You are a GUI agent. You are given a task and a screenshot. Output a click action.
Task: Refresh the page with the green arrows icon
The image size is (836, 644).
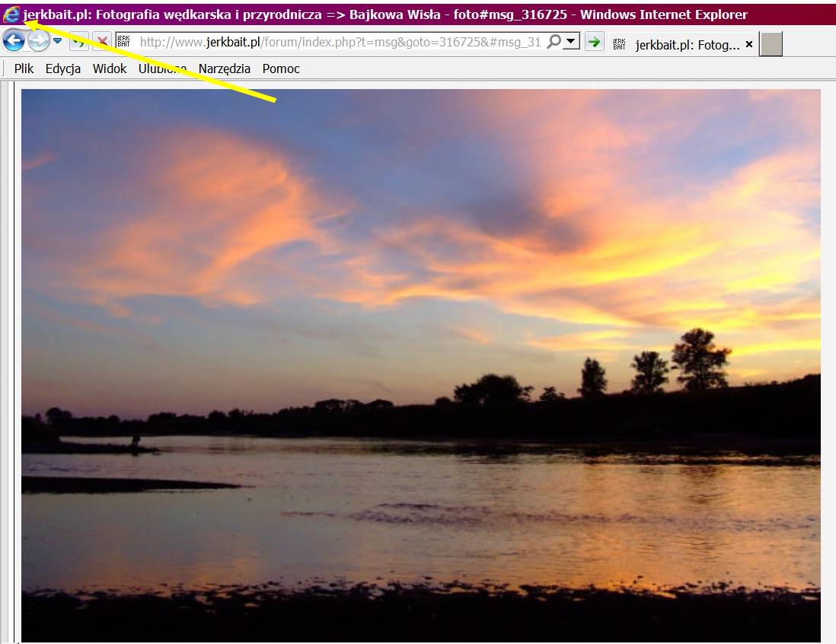(79, 43)
